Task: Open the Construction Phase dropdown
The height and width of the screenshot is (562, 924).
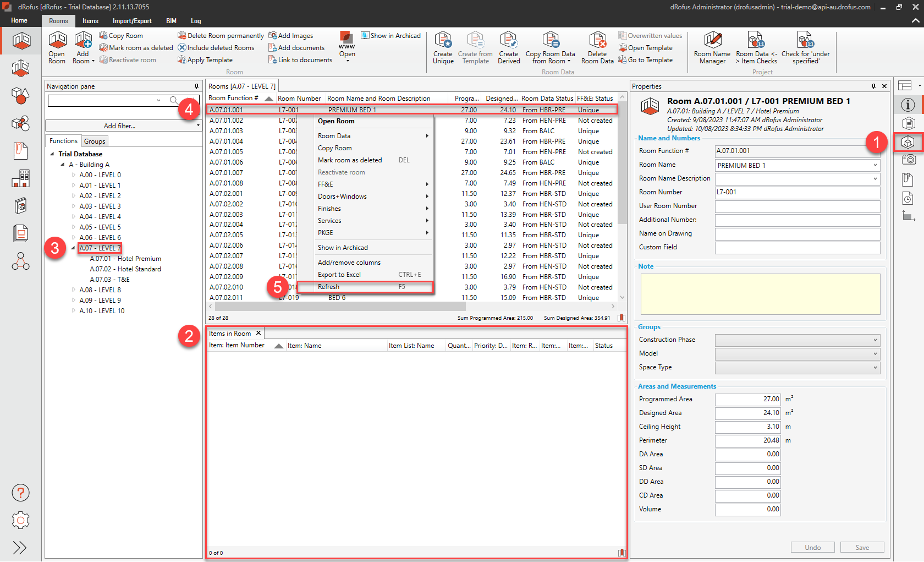Action: pos(797,340)
